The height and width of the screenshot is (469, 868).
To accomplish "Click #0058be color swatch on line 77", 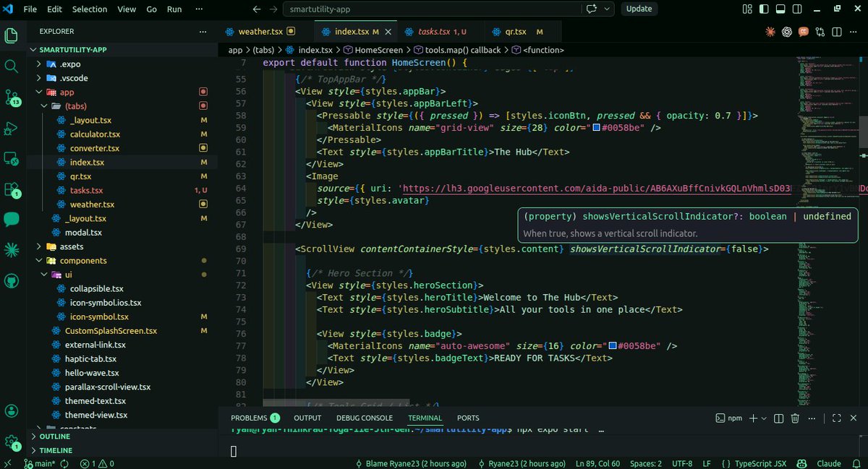I will tap(613, 346).
